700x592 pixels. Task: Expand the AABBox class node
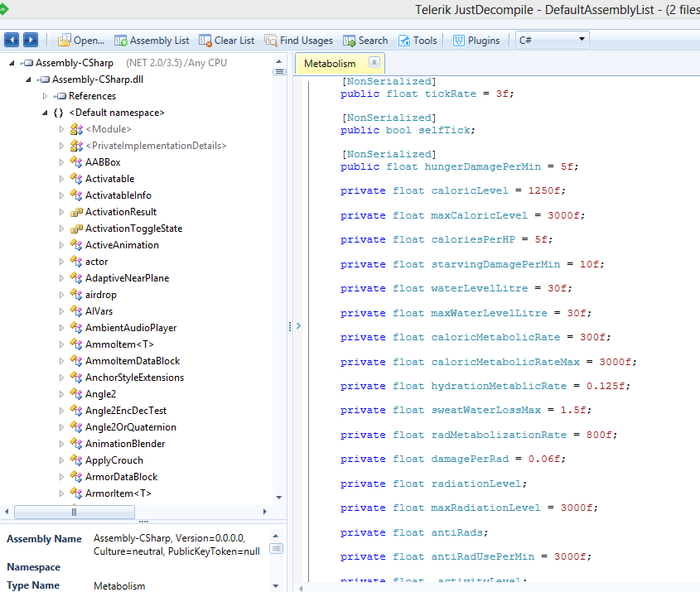[x=61, y=162]
